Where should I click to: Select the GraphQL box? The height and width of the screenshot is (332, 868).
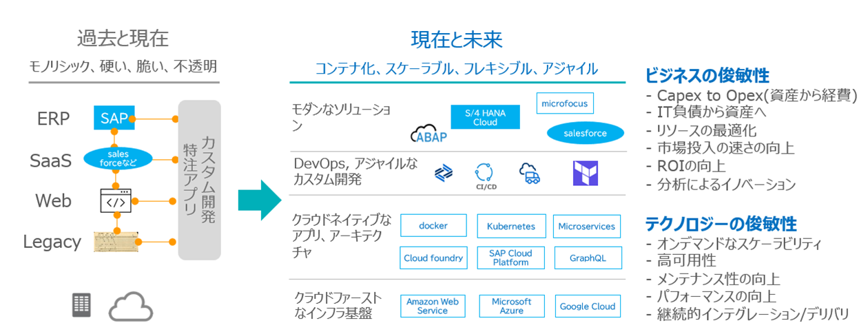click(x=588, y=258)
